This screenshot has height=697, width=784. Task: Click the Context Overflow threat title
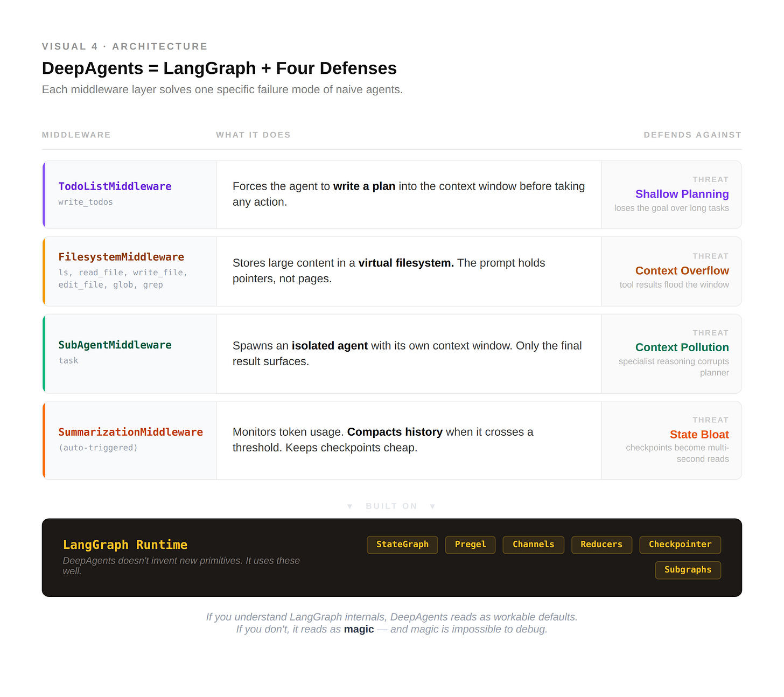682,271
